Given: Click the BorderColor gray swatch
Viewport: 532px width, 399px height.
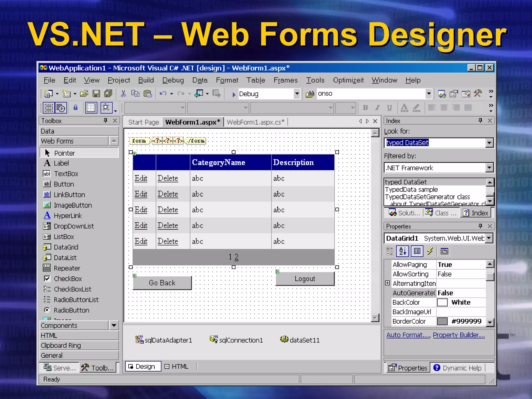Looking at the screenshot, I should click(x=442, y=321).
